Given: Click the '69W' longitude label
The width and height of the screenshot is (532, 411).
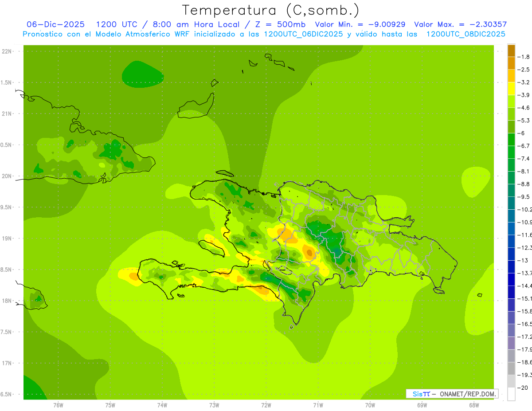Looking at the screenshot, I should 422,405.
